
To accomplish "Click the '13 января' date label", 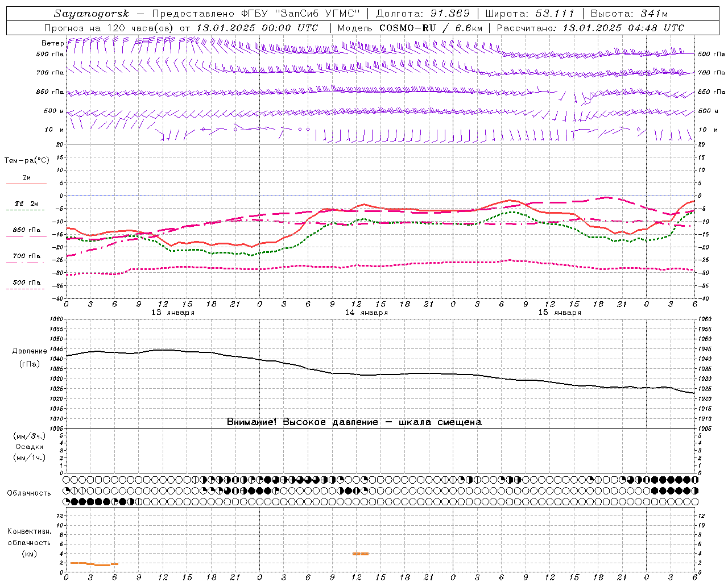I will pyautogui.click(x=173, y=312).
